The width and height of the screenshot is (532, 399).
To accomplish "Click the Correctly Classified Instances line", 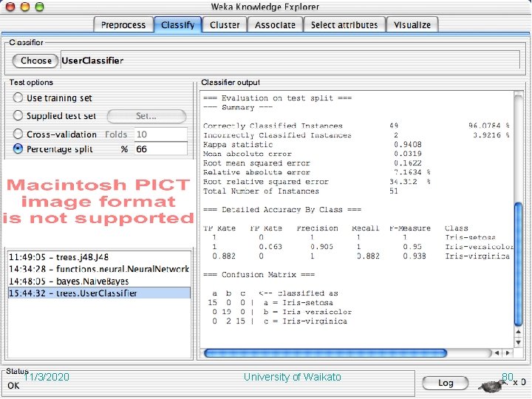I will click(356, 126).
